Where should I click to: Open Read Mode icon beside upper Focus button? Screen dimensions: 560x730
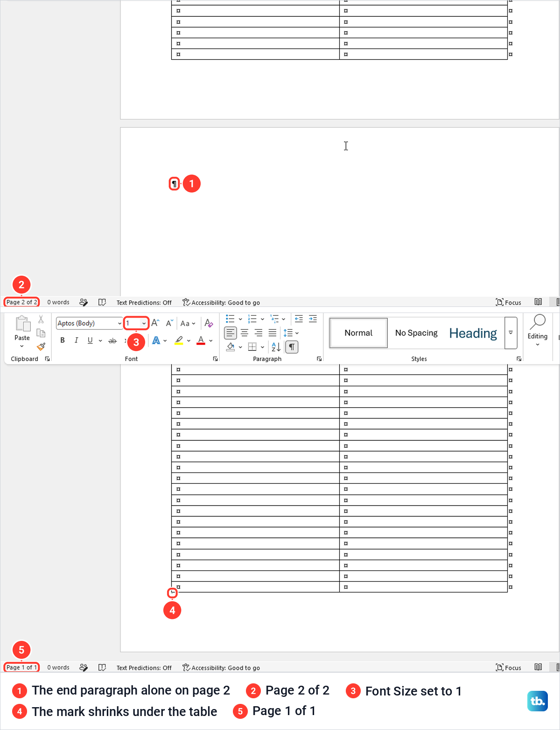tap(538, 302)
